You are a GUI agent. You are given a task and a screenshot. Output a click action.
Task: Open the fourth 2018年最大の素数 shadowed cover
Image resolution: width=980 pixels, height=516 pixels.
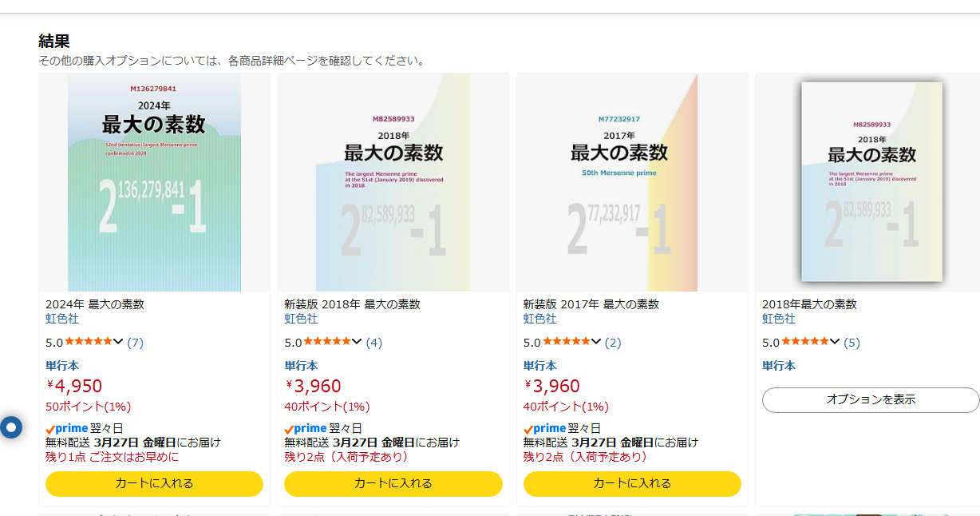point(871,181)
